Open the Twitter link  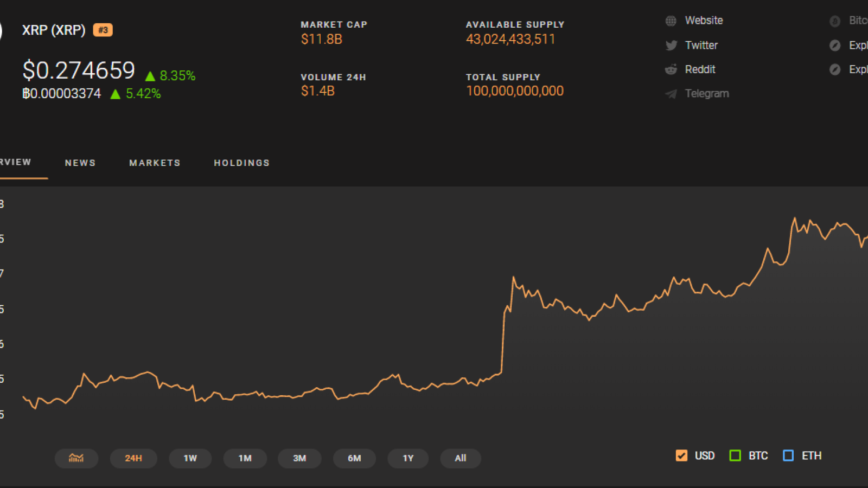tap(701, 46)
